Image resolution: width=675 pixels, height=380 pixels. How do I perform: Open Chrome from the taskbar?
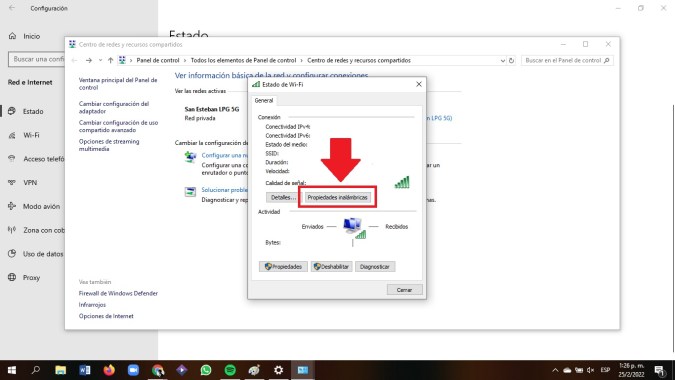click(x=158, y=370)
